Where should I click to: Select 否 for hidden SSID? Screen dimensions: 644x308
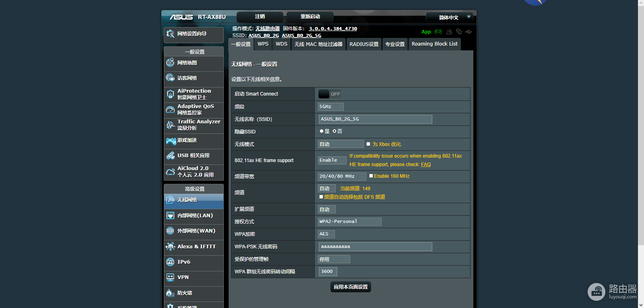(334, 131)
